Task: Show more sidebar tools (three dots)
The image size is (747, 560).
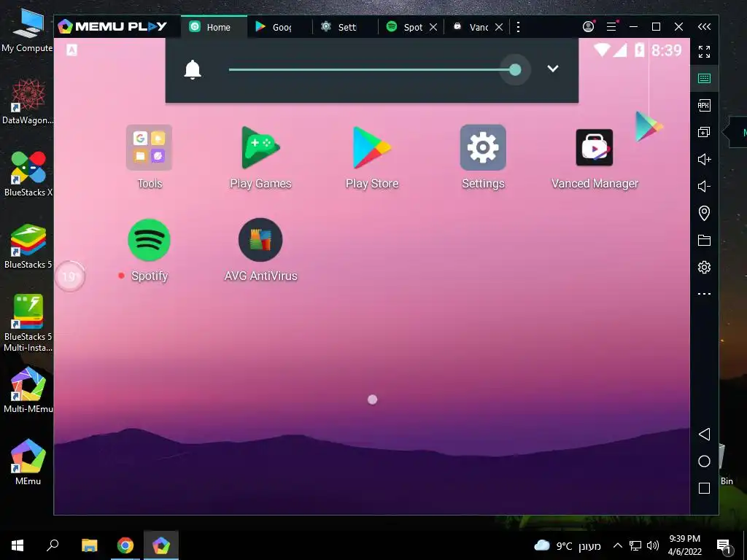Action: (x=704, y=294)
